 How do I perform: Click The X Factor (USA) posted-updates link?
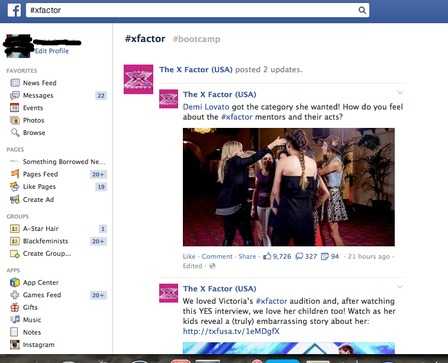196,69
